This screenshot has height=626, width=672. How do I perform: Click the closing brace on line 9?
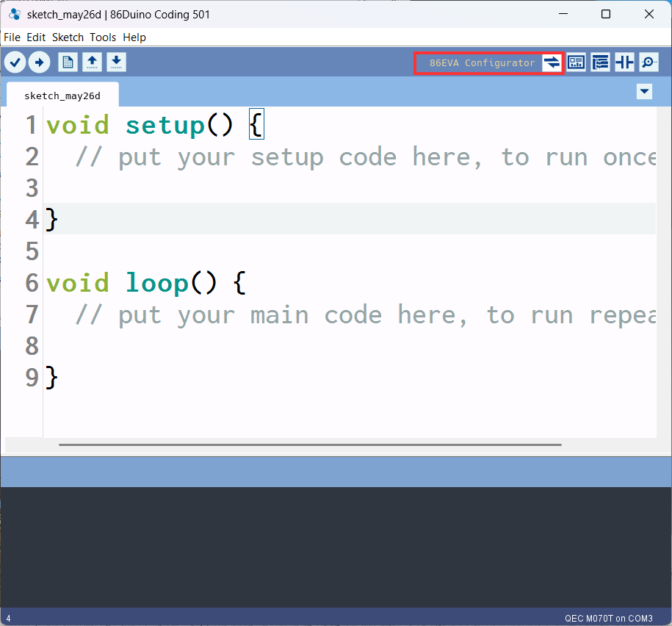[51, 378]
